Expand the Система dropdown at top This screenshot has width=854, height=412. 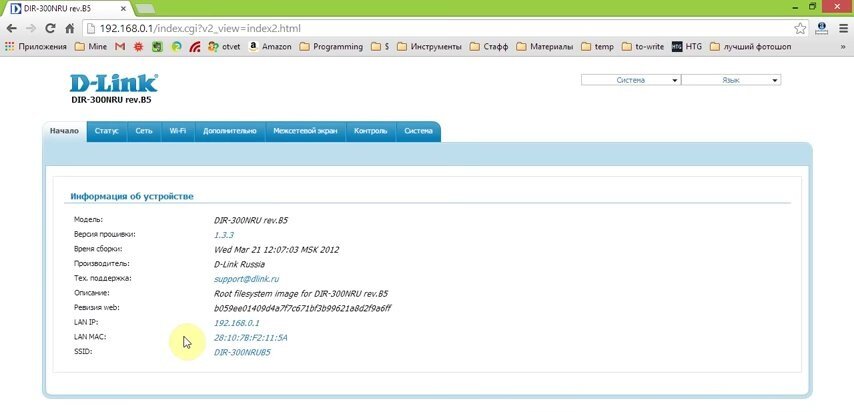pos(631,80)
